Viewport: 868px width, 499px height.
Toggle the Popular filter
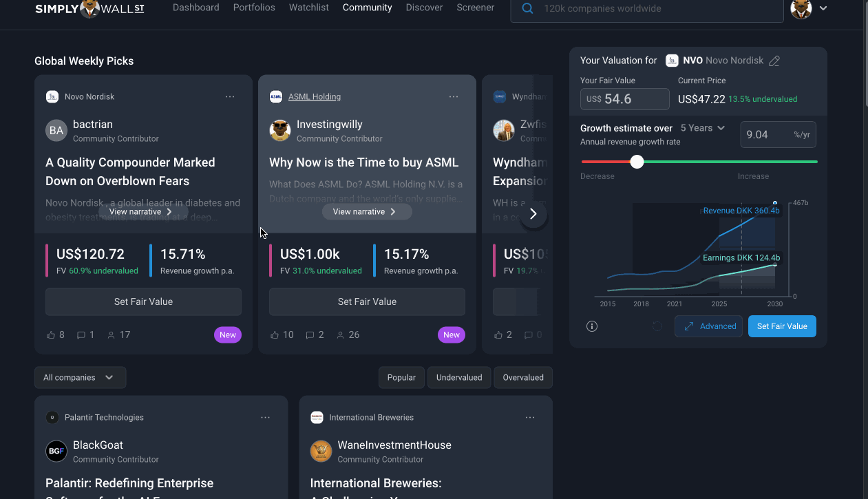coord(401,377)
